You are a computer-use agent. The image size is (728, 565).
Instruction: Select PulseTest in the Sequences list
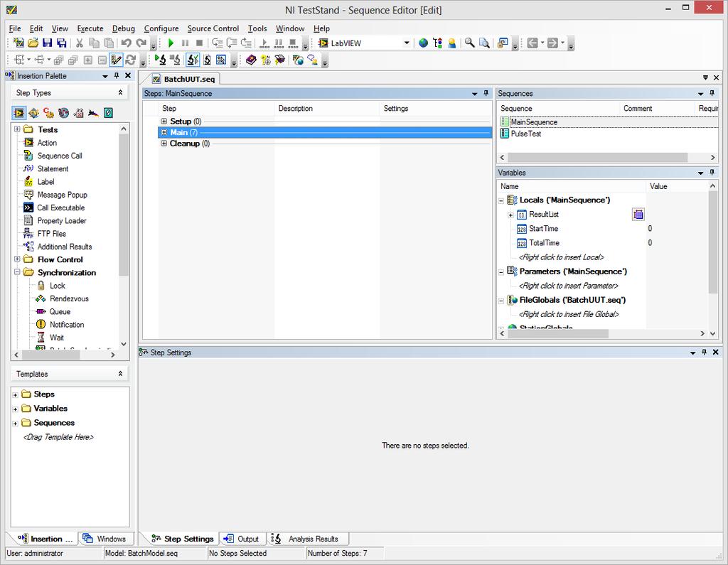pyautogui.click(x=526, y=134)
